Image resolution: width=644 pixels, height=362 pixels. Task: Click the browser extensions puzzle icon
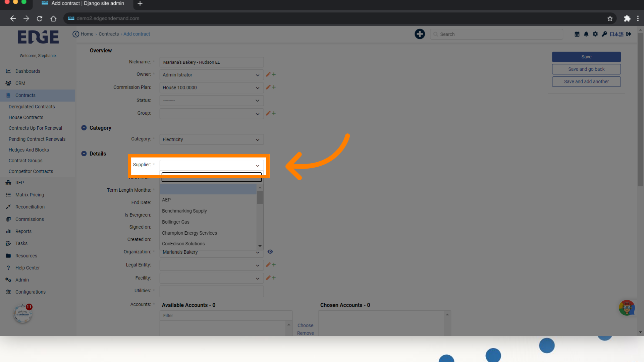[x=627, y=18]
